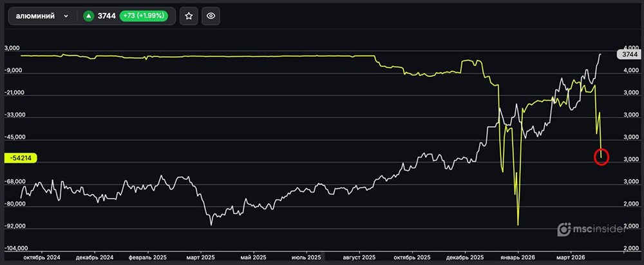Click the 3744 price tag on right axis
Image resolution: width=644 pixels, height=265 pixels.
[629, 55]
